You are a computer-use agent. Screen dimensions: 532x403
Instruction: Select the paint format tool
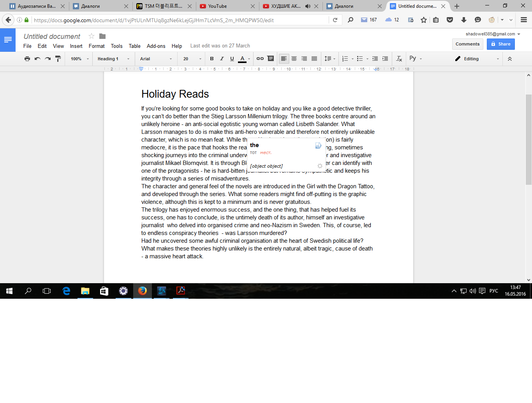58,59
